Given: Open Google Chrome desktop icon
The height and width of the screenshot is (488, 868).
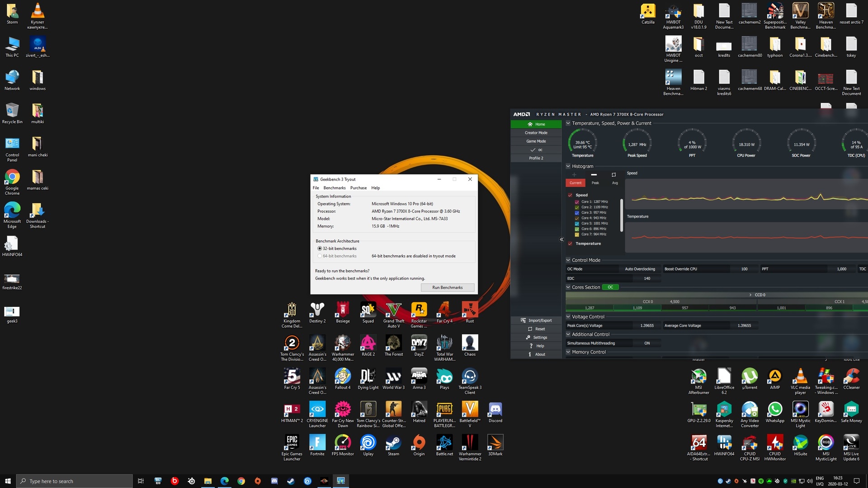Looking at the screenshot, I should 12,182.
